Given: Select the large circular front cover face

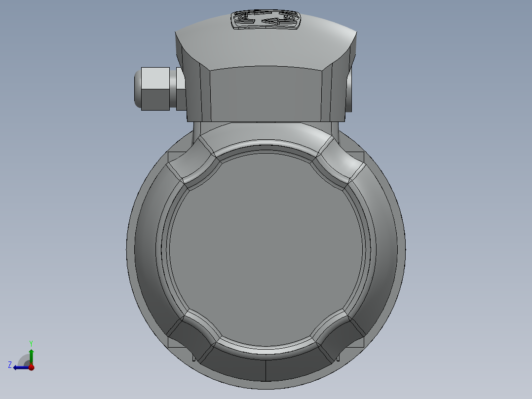Looking at the screenshot, I should (266, 249).
